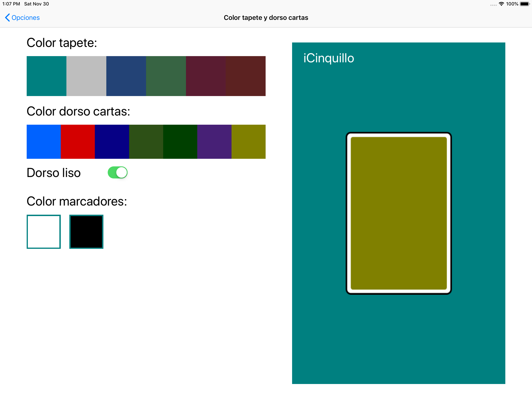Choose the red card back color
This screenshot has height=399, width=532.
78,141
